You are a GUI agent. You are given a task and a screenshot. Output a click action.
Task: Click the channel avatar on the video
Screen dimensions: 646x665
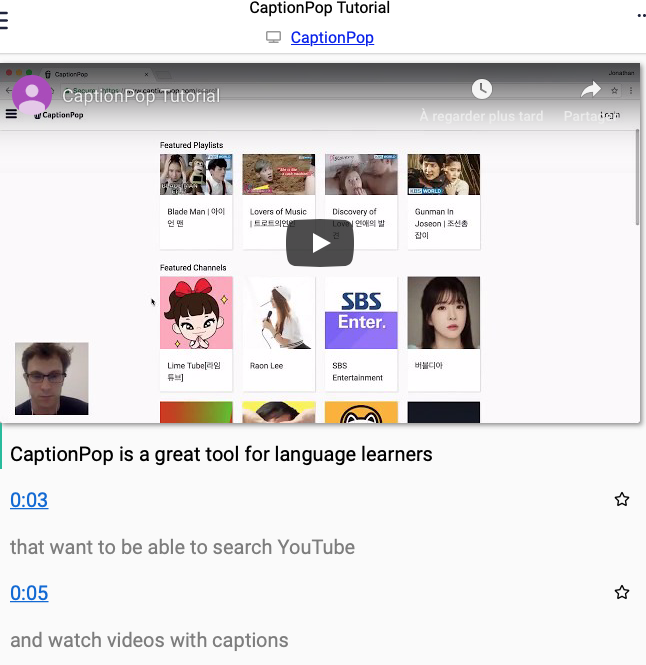(32, 95)
